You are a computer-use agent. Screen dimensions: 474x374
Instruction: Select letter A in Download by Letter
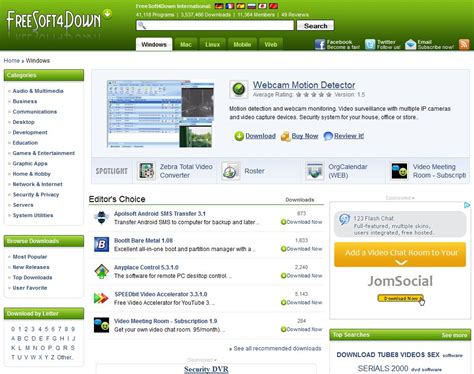13,338
